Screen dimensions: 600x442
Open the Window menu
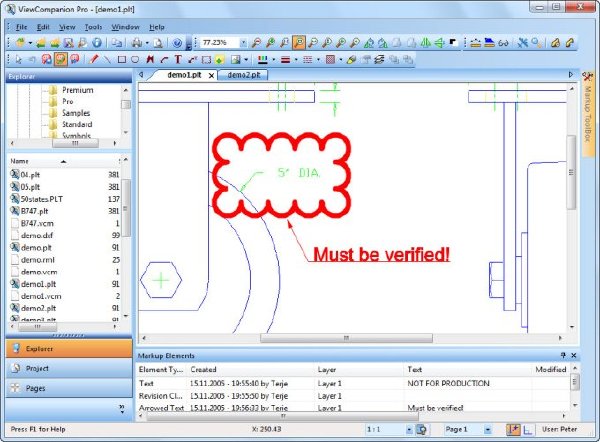point(125,27)
